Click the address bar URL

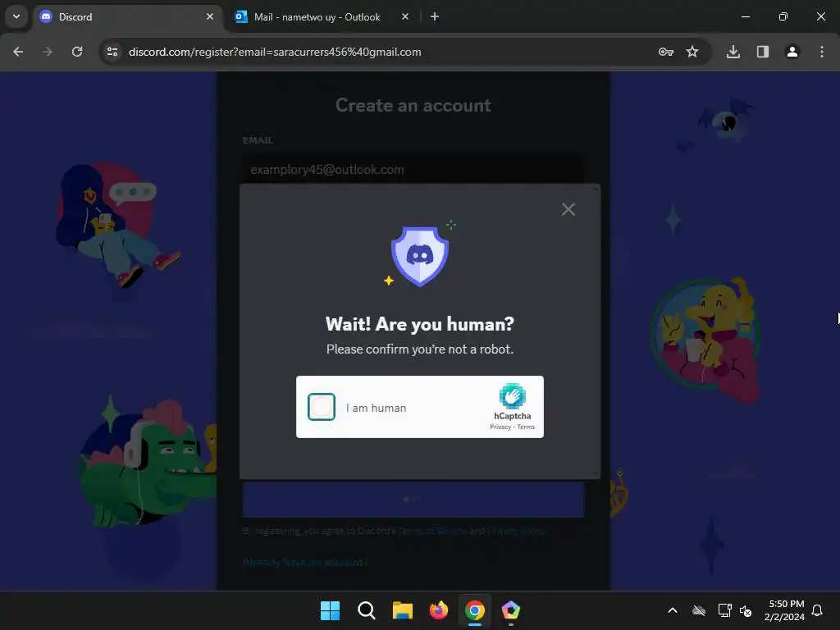(275, 52)
